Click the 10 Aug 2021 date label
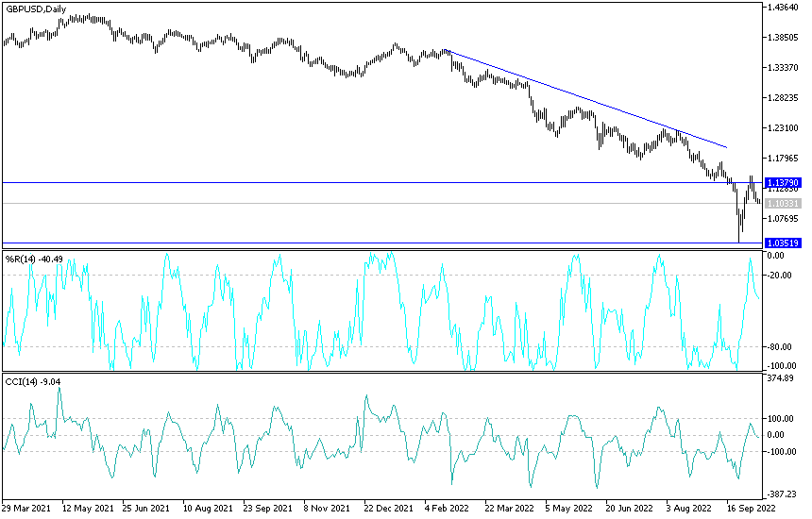This screenshot has height=519, width=812. point(208,508)
